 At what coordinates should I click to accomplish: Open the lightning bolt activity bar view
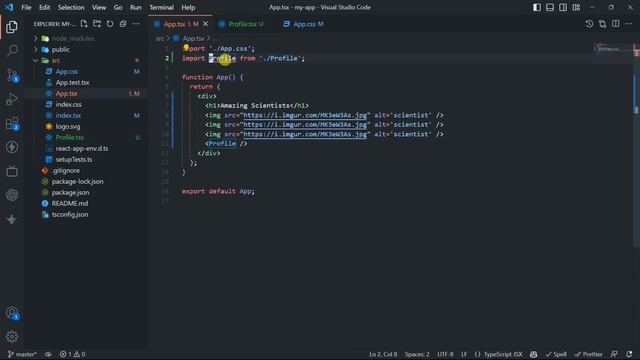pos(12,147)
